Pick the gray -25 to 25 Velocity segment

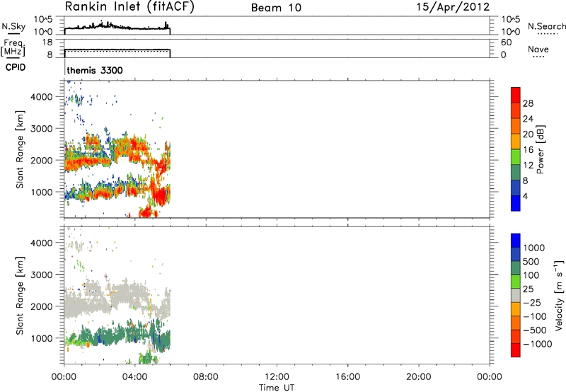[x=516, y=296]
